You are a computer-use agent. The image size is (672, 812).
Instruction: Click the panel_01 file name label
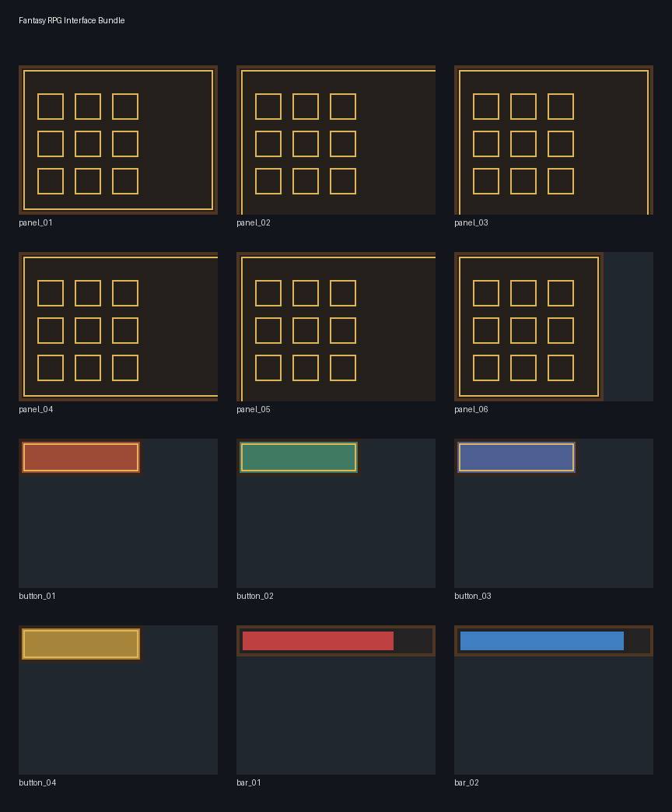coord(36,222)
